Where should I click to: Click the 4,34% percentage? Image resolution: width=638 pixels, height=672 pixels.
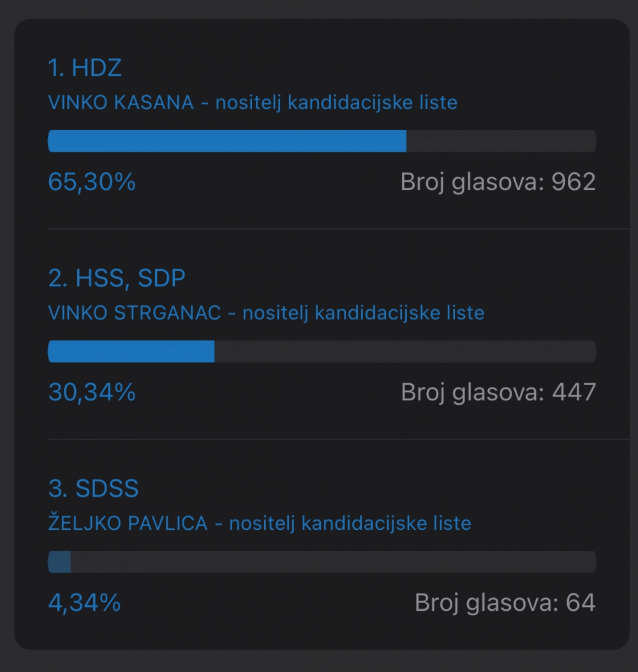[84, 603]
